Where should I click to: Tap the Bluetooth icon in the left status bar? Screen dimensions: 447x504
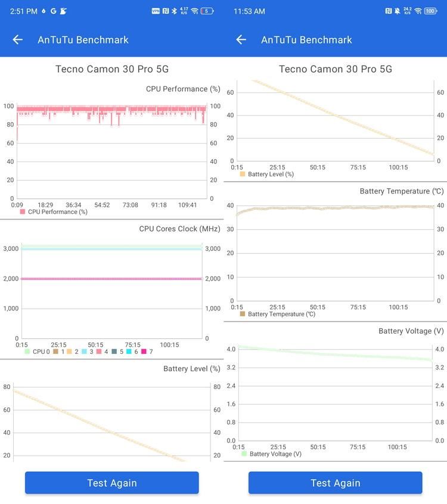(174, 11)
